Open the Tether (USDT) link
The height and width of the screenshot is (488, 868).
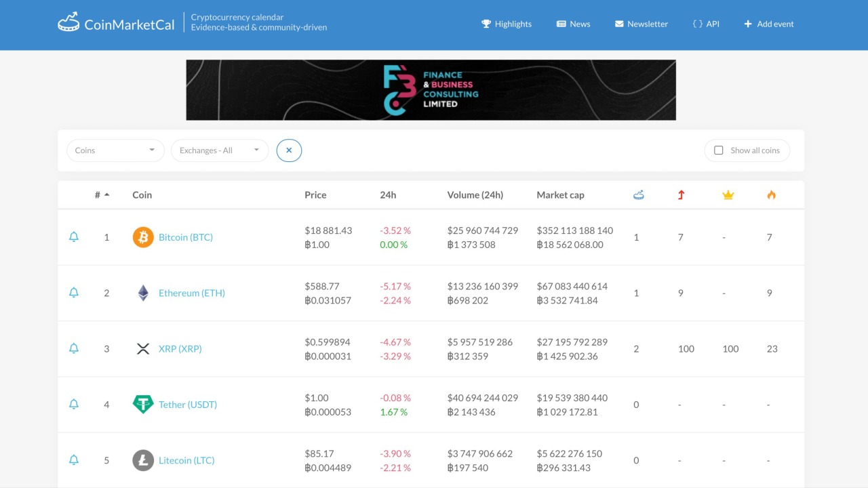[x=188, y=405]
